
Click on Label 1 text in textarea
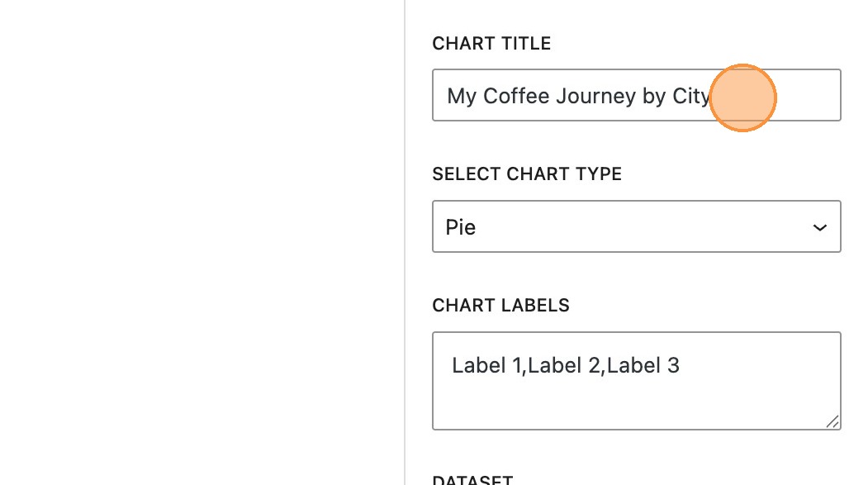point(486,365)
